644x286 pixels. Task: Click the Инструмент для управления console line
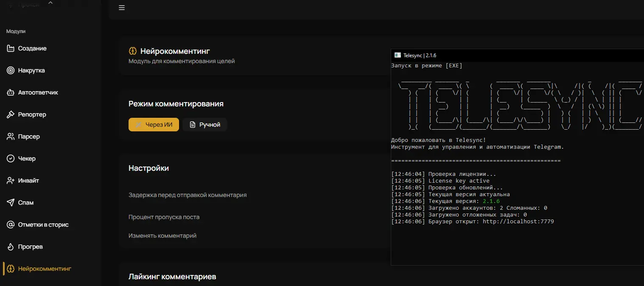[477, 147]
